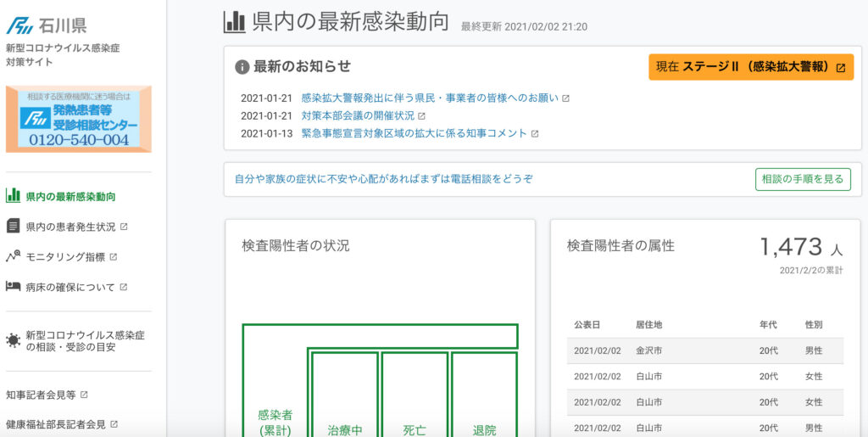
Task: Click external-link icon after 知事コメント
Action: (x=535, y=134)
